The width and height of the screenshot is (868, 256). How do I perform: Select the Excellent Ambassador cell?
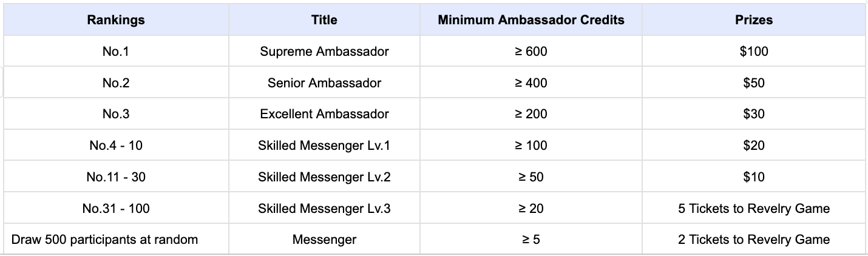324,114
